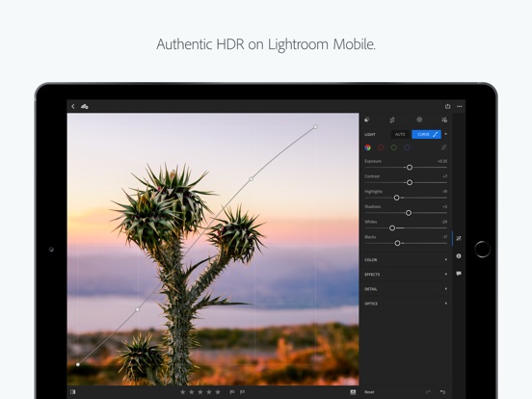The image size is (532, 399).
Task: Expand the Effects panel
Action: pyautogui.click(x=406, y=274)
